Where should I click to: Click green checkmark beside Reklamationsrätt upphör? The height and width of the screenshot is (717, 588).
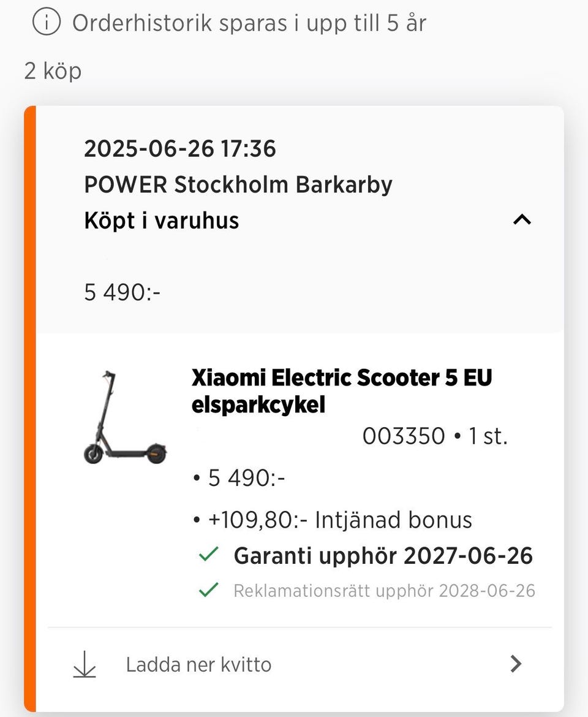[x=209, y=591]
